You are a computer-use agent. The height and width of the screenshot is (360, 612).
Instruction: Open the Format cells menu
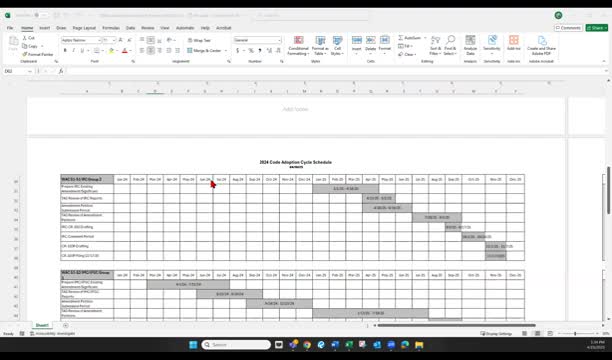pos(384,44)
